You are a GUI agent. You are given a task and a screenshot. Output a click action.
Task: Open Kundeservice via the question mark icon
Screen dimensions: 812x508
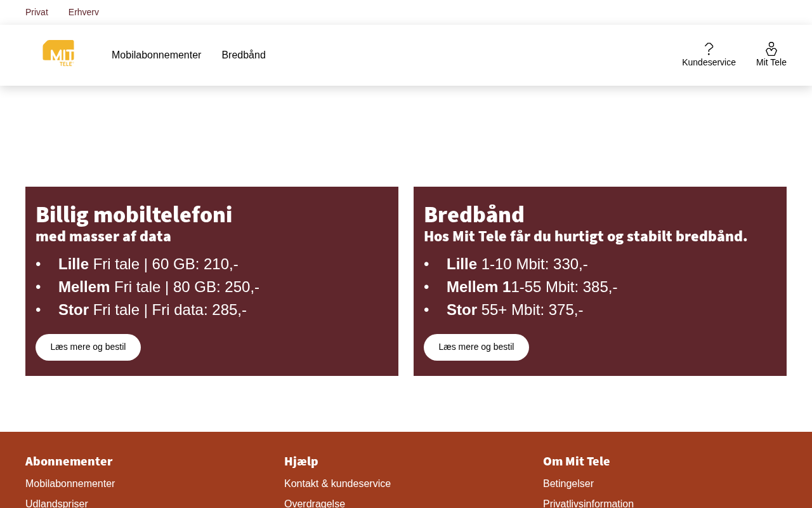coord(709,50)
